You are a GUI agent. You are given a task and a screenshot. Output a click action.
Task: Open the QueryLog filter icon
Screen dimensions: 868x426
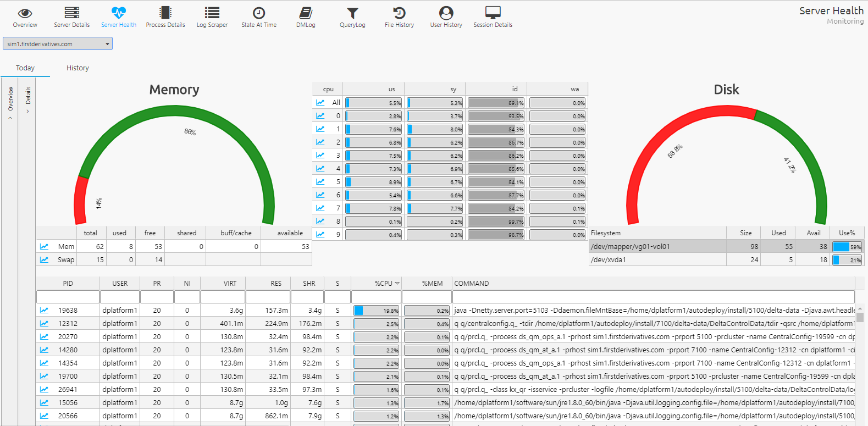click(x=352, y=13)
